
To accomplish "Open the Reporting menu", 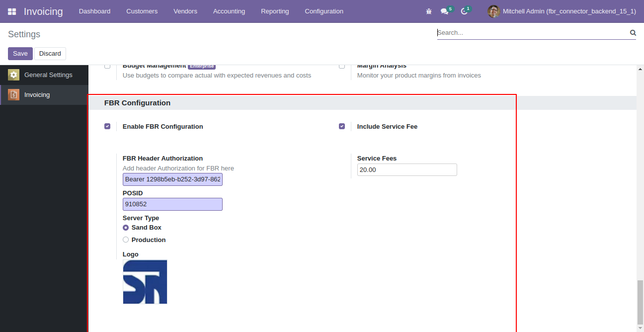I will click(x=275, y=11).
